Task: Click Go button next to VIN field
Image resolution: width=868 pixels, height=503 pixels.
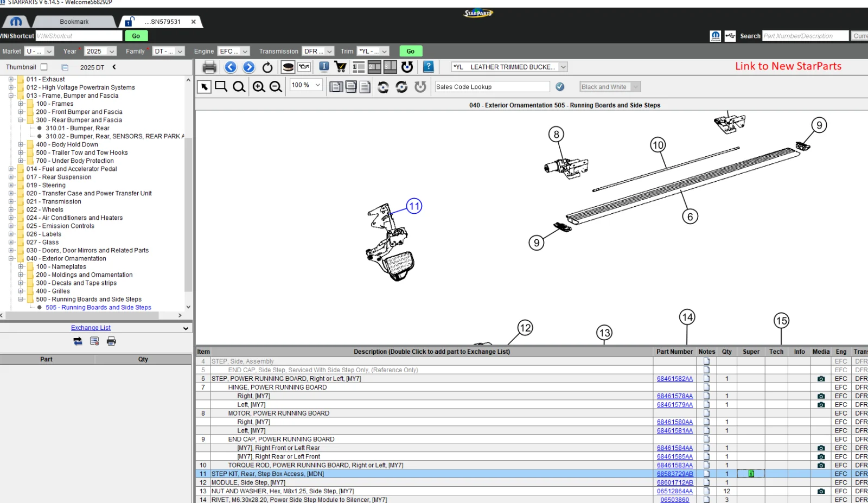Action: click(136, 36)
